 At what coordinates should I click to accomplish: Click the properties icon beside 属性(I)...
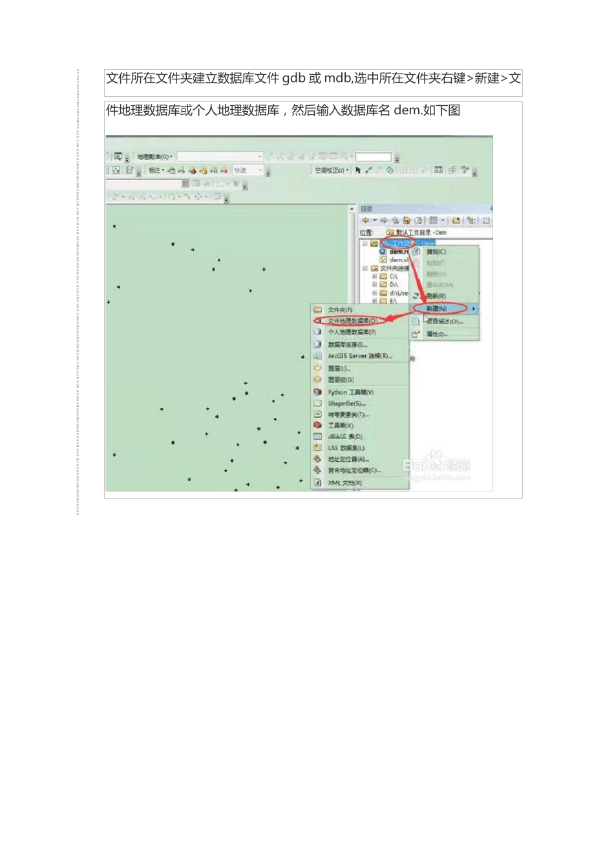(417, 334)
